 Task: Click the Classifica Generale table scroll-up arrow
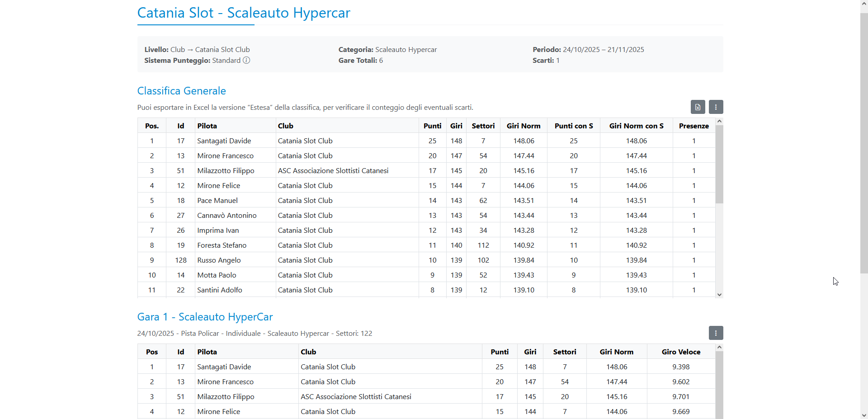click(719, 122)
